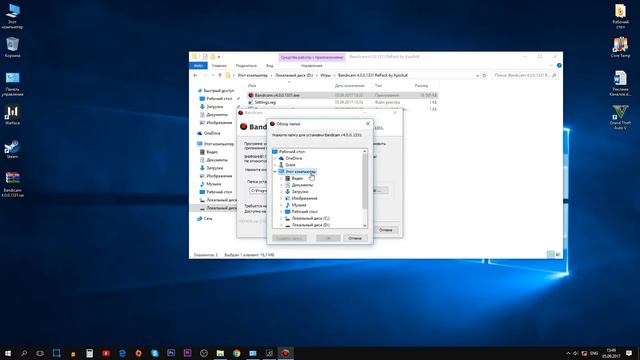The image size is (640, 360).
Task: Select the Bandicam 4.0.0.1331.rar archive on desktop
Action: click(12, 184)
